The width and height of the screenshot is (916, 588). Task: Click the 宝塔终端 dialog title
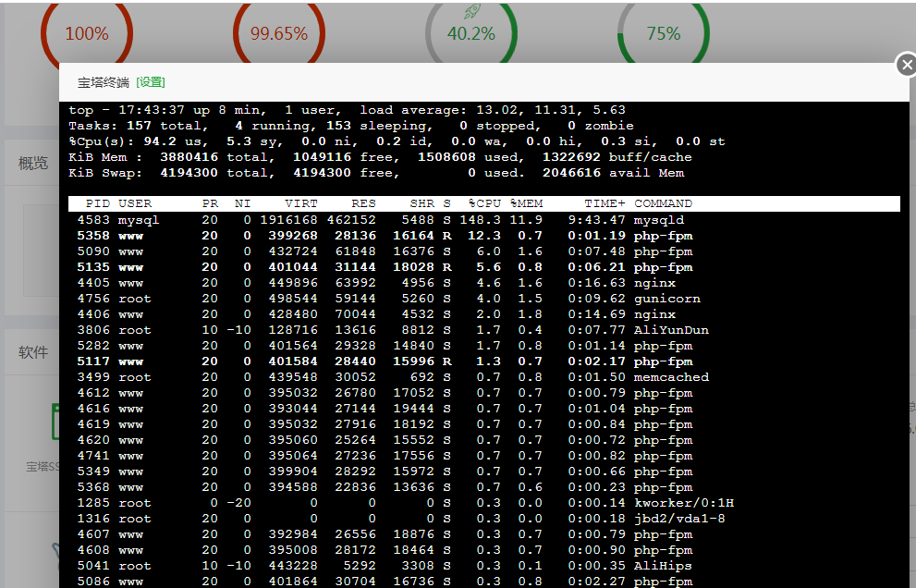pos(104,82)
